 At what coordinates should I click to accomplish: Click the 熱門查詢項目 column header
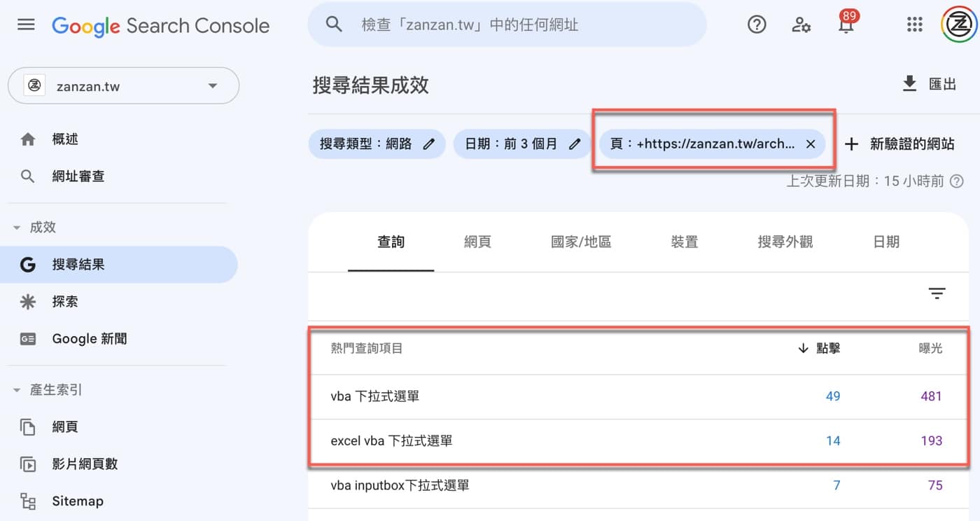367,348
